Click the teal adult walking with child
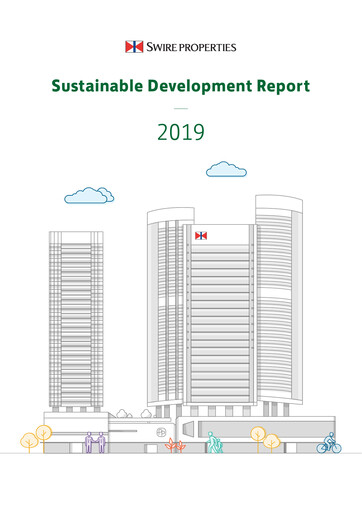 [x=214, y=442]
